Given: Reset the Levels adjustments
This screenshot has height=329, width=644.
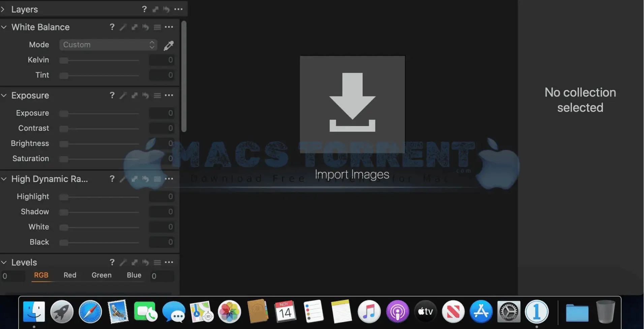Looking at the screenshot, I should click(146, 262).
